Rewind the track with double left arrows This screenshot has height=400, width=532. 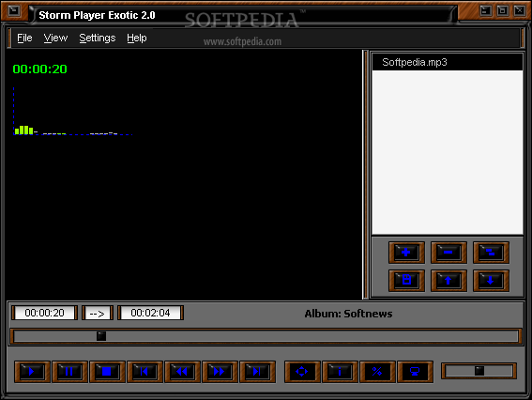[x=182, y=372]
